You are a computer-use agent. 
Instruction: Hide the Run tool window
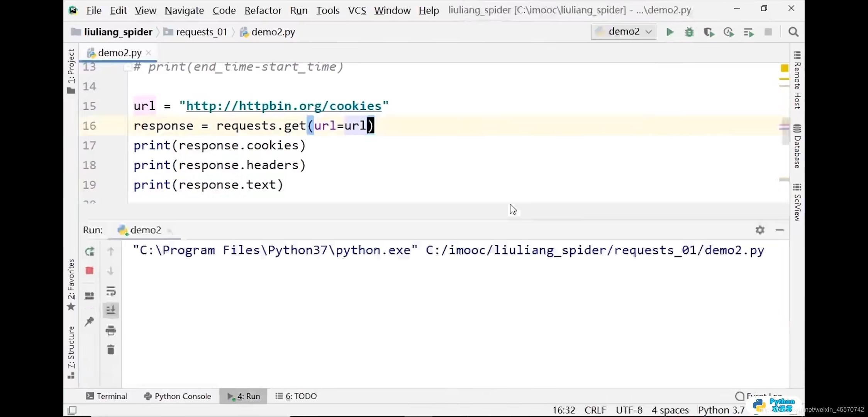click(x=780, y=230)
